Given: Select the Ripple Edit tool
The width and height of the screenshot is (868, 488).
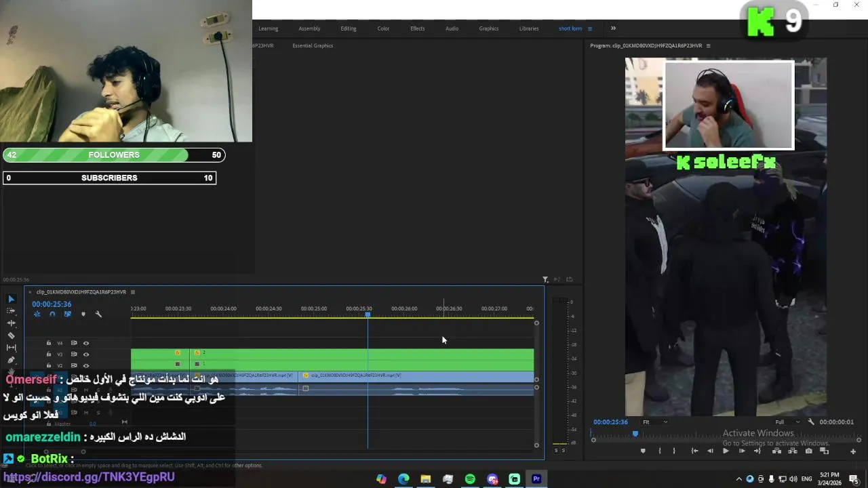Looking at the screenshot, I should (11, 323).
